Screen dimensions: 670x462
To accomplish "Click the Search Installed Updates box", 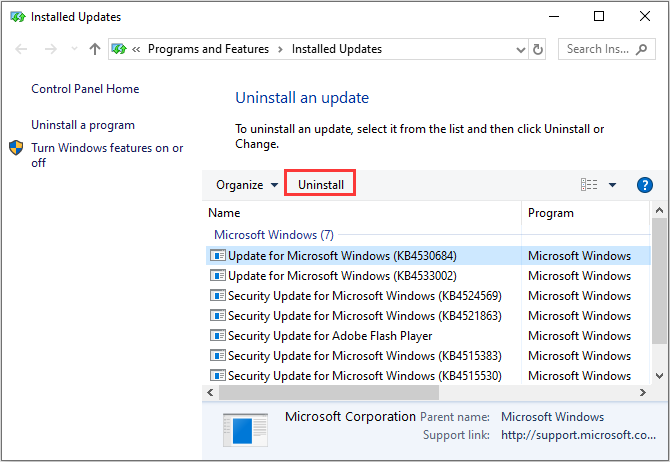I will [x=606, y=49].
